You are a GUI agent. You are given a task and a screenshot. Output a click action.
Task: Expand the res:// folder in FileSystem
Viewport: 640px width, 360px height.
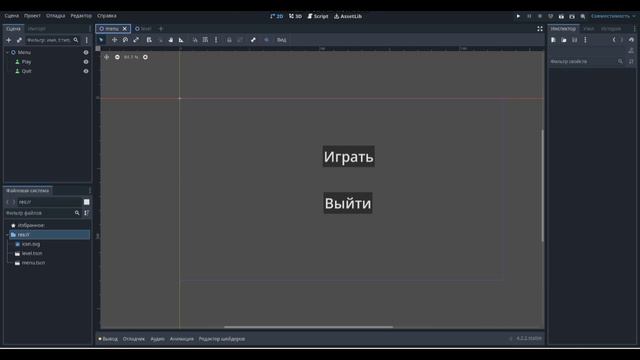7,235
